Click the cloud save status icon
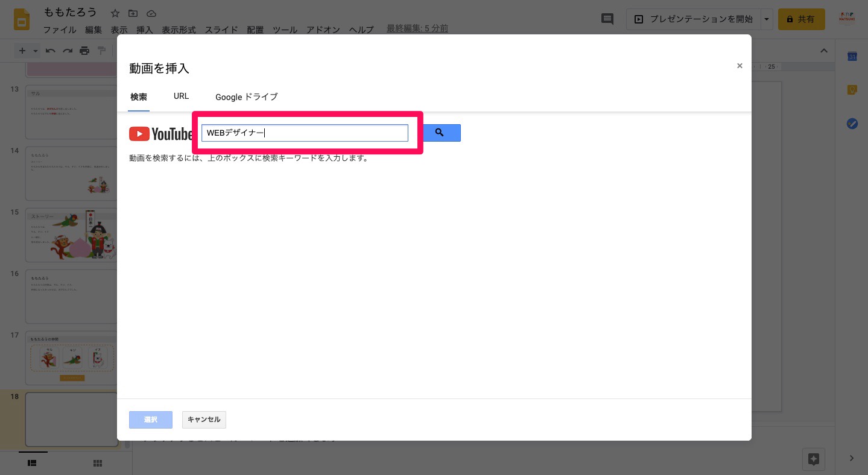 151,13
